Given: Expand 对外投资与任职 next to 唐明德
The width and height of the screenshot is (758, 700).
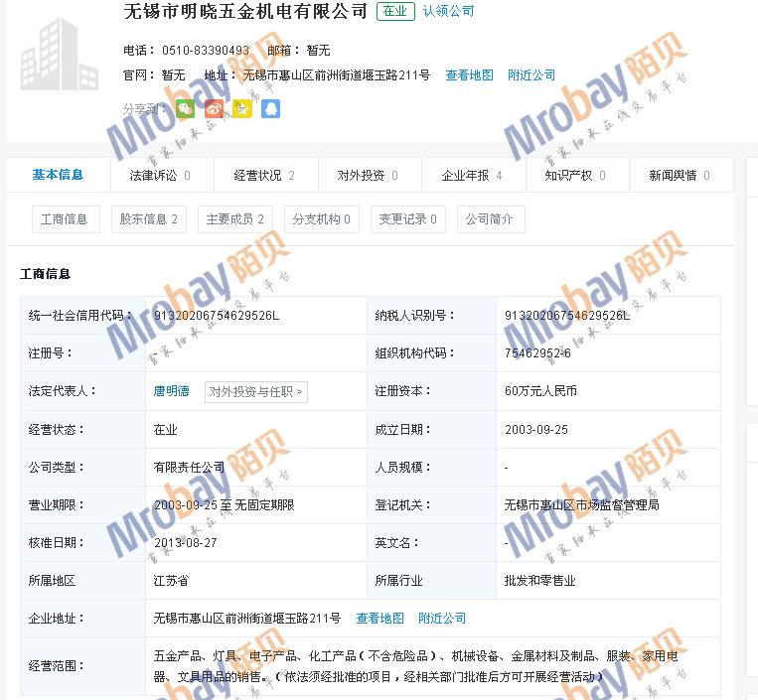Looking at the screenshot, I should pyautogui.click(x=255, y=392).
